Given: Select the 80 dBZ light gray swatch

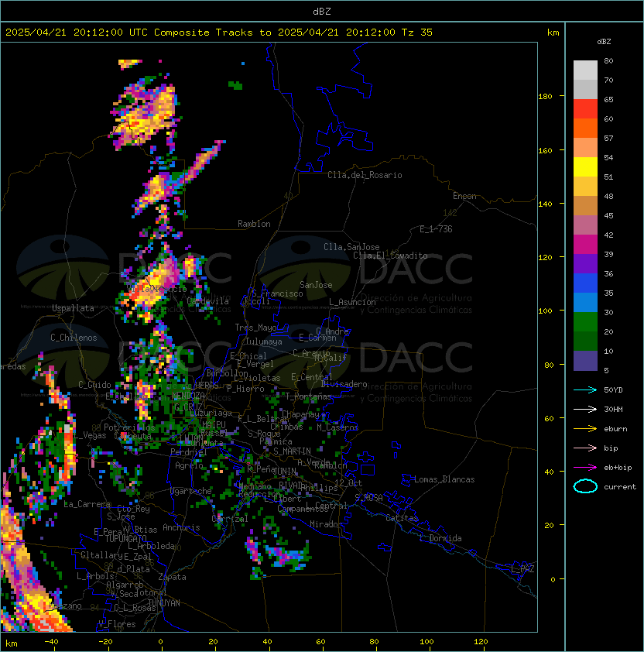Looking at the screenshot, I should point(585,70).
